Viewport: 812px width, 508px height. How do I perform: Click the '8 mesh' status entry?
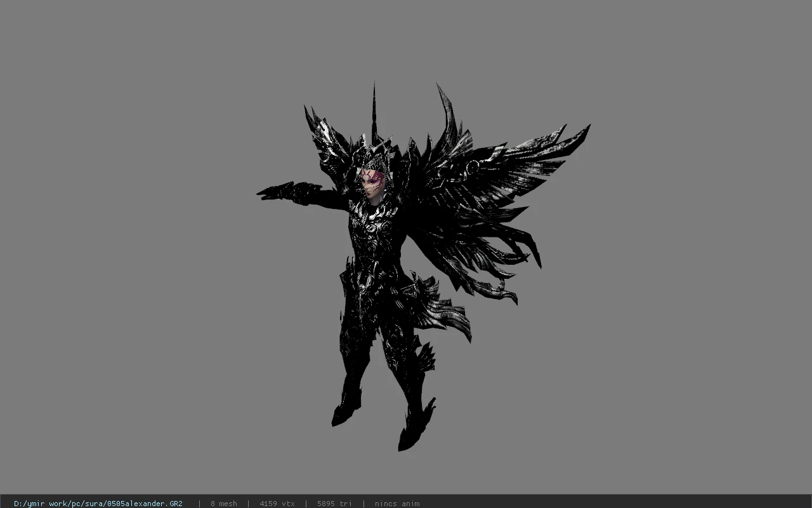pyautogui.click(x=224, y=504)
